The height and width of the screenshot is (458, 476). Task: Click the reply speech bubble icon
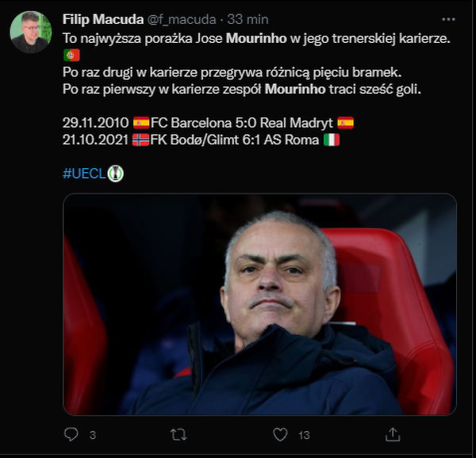click(71, 434)
